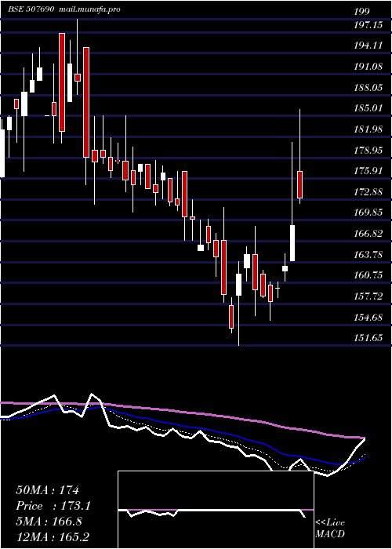Select the 154.68 price level label
This screenshot has height=549, width=392.
[368, 318]
